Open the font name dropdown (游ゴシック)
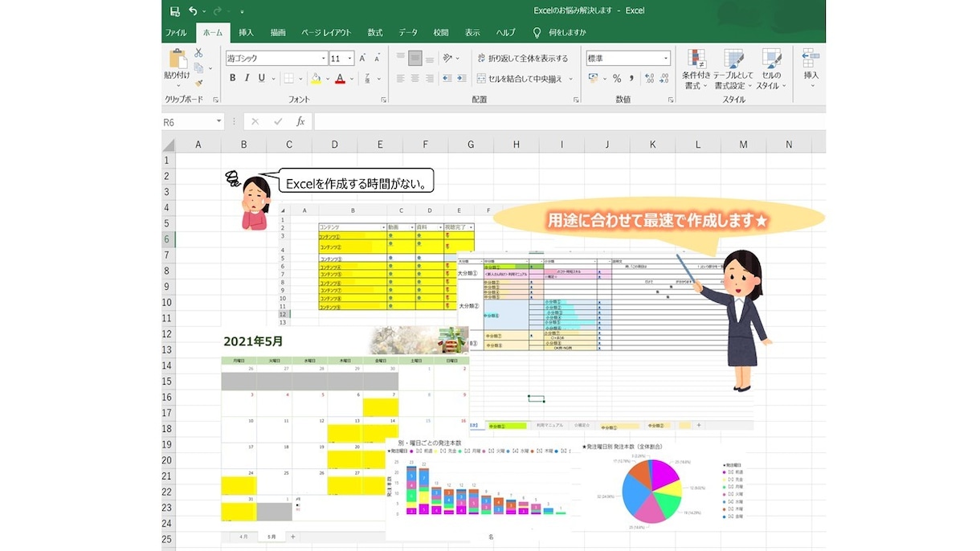 (x=324, y=59)
